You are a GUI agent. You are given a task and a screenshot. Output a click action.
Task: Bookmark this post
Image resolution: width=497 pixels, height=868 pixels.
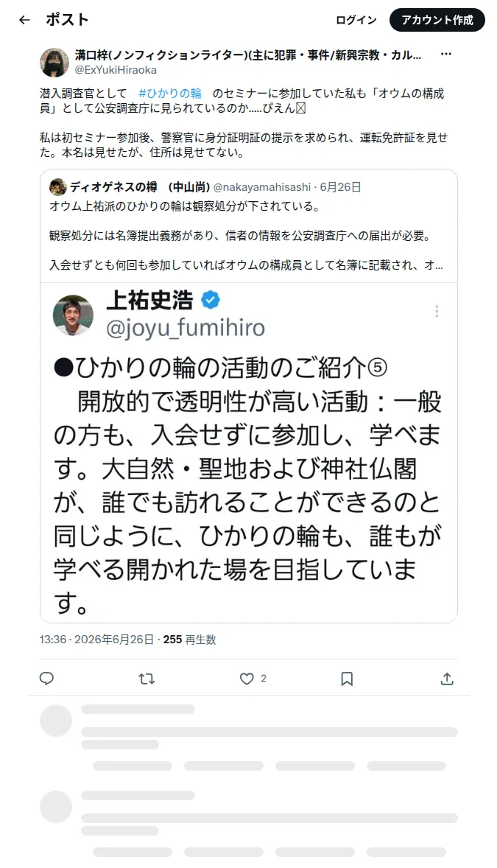(x=347, y=678)
